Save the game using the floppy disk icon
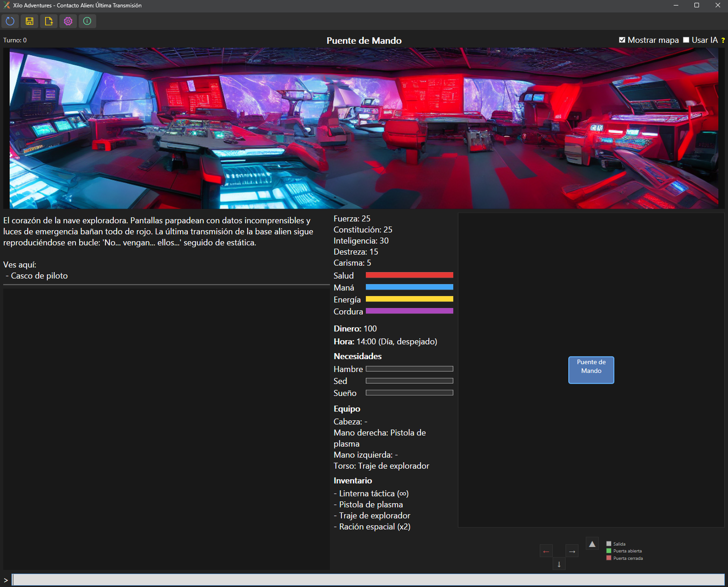The width and height of the screenshot is (728, 587). point(29,21)
